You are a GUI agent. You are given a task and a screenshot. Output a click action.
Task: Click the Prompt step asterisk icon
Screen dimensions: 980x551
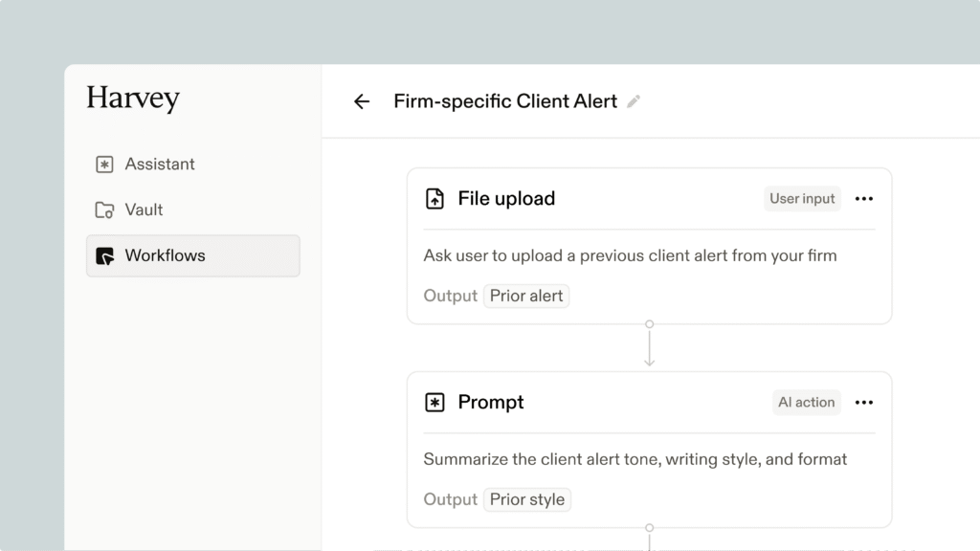(434, 403)
